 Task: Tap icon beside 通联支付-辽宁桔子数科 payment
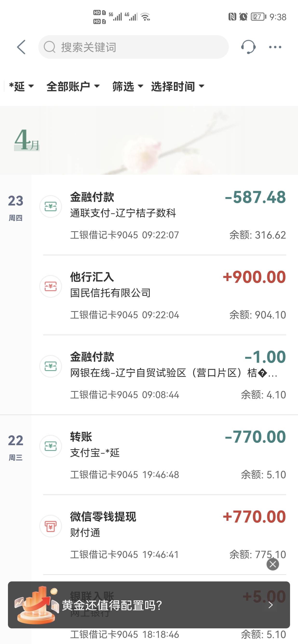(x=51, y=206)
